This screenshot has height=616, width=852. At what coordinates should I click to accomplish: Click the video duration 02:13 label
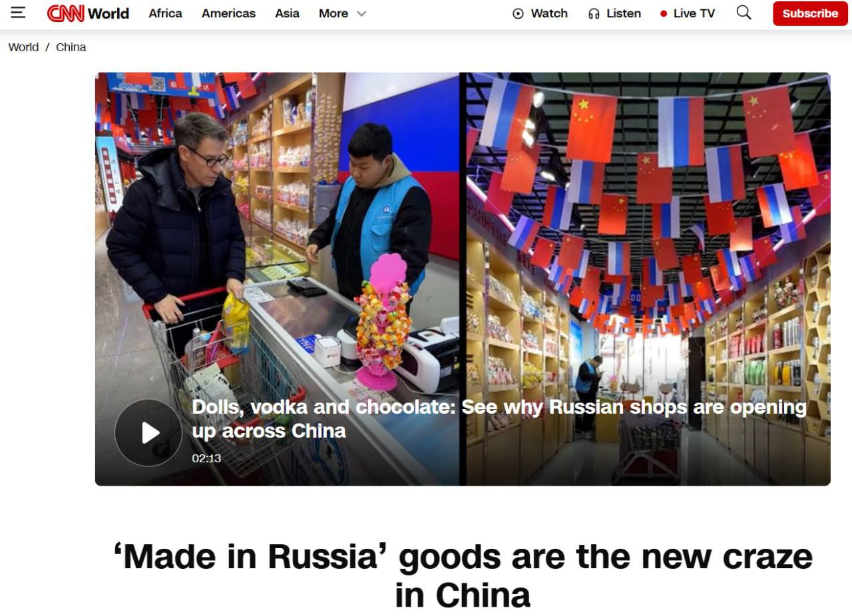tap(206, 458)
